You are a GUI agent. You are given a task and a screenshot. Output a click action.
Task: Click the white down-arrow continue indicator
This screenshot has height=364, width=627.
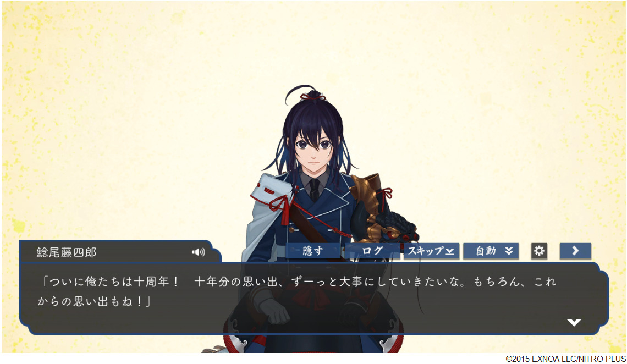(x=574, y=322)
